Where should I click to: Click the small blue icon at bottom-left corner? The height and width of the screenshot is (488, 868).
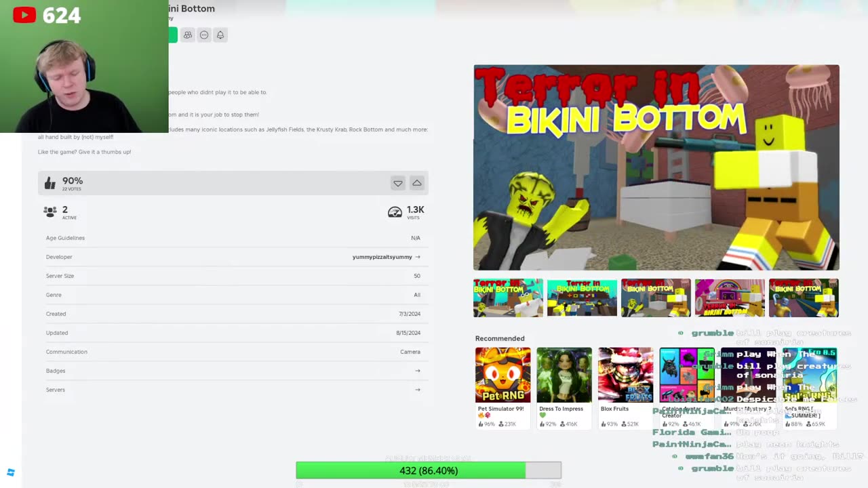(11, 472)
